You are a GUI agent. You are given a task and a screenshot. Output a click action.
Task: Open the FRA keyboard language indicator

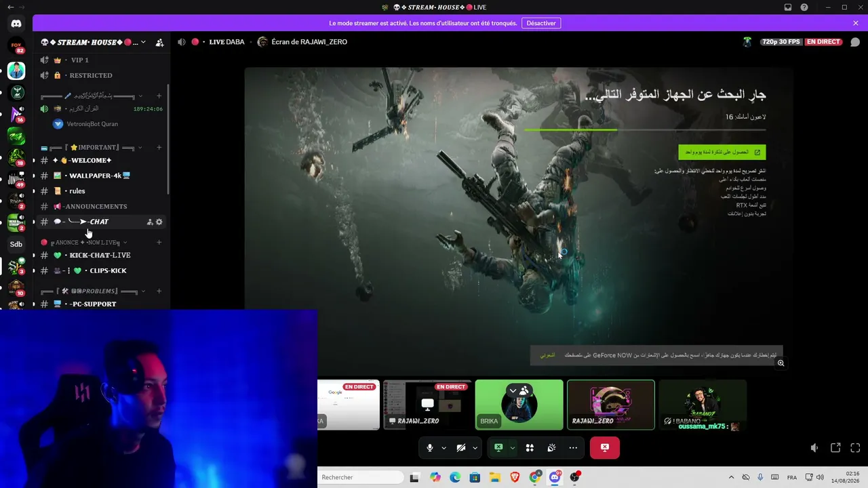(792, 478)
